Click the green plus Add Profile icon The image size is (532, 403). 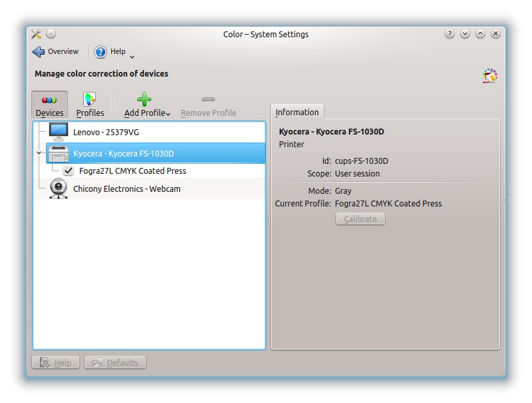144,99
